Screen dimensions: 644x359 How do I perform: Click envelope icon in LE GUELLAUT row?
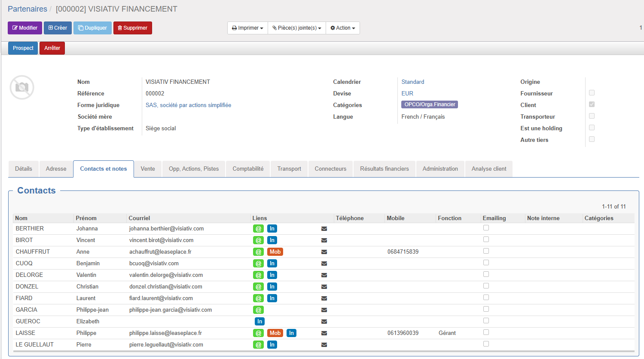click(324, 345)
